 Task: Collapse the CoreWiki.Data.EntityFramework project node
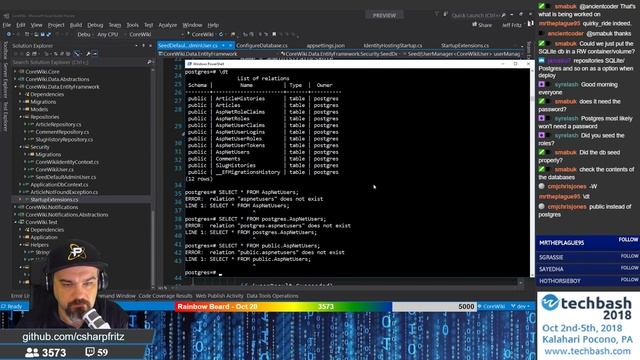click(x=16, y=87)
